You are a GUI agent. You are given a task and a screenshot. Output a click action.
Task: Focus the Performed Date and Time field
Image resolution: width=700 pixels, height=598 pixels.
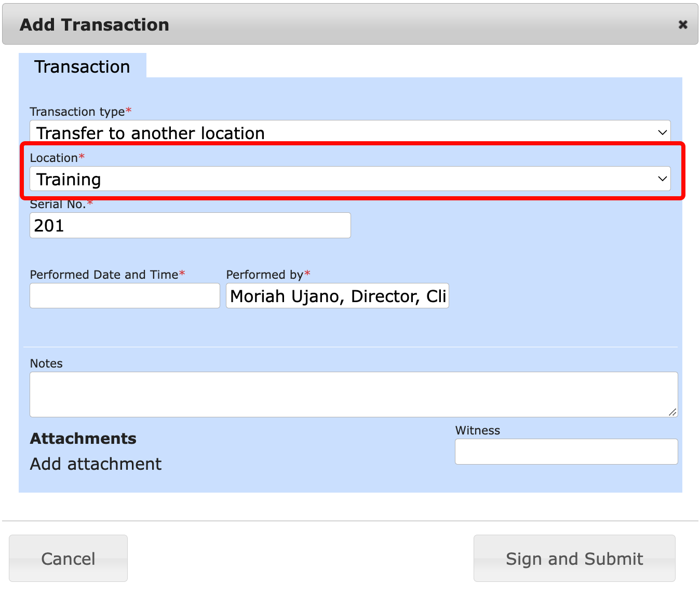pyautogui.click(x=125, y=296)
